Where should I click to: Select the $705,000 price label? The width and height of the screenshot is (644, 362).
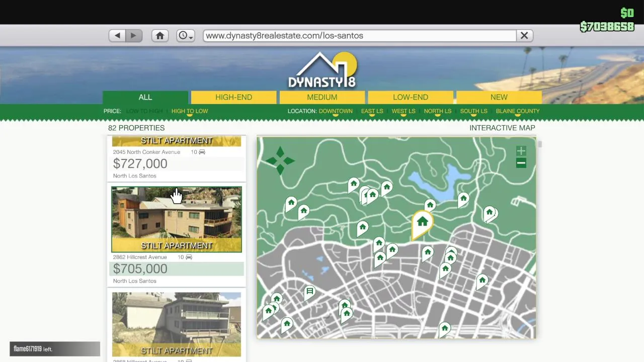tap(140, 269)
